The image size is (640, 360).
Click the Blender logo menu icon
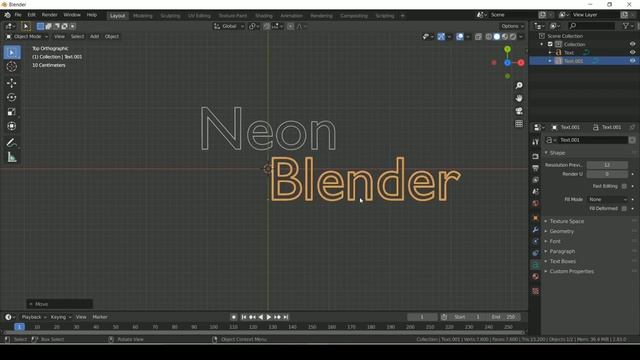(x=7, y=15)
